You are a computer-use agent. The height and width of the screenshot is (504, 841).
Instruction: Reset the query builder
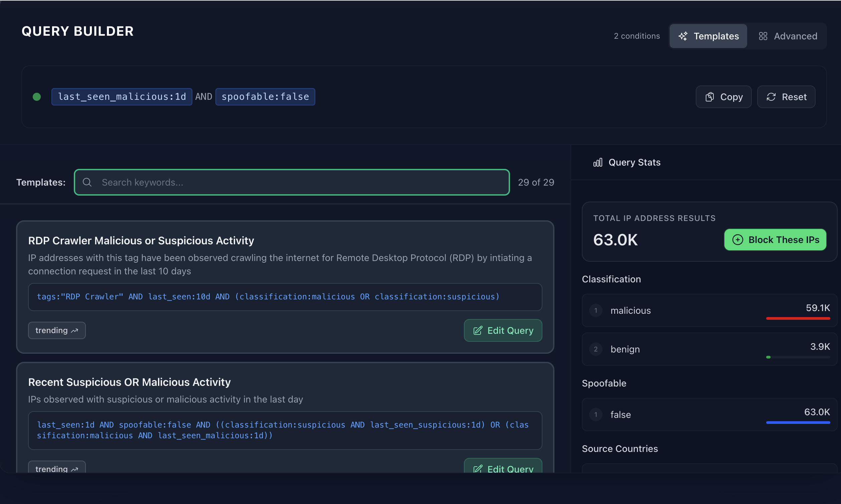(x=786, y=97)
